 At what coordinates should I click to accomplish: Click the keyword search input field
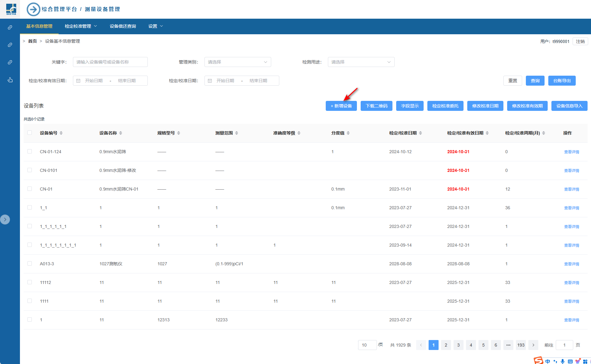[110, 62]
